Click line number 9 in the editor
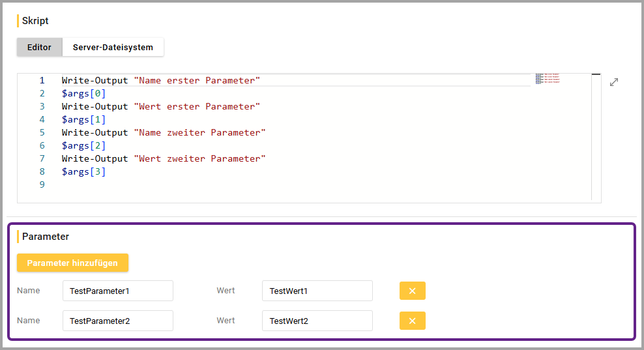 coord(42,185)
